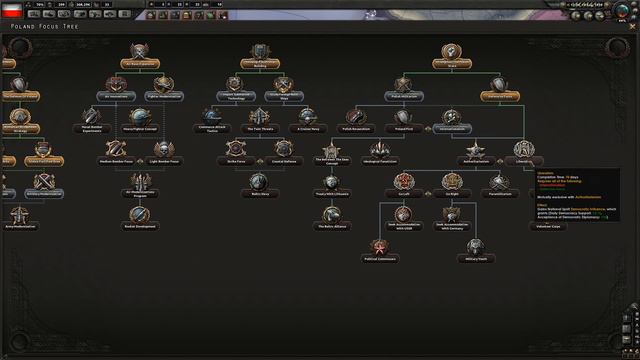640x360 pixels.
Task: Select the Liberalism focus
Action: coord(524,153)
